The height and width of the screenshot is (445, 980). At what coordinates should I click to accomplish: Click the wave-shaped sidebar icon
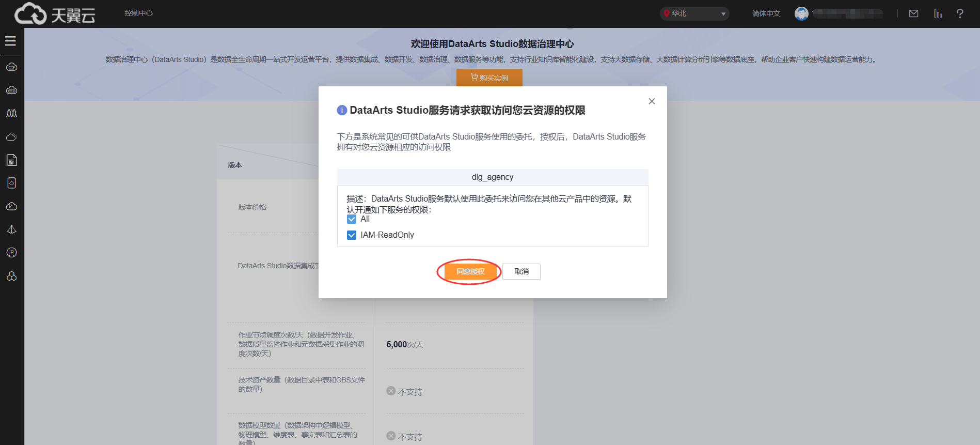tap(11, 113)
